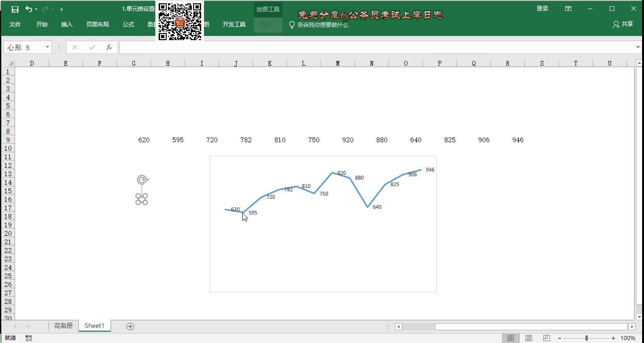Open the Undo history dropdown arrow
This screenshot has height=343, width=644.
click(36, 9)
